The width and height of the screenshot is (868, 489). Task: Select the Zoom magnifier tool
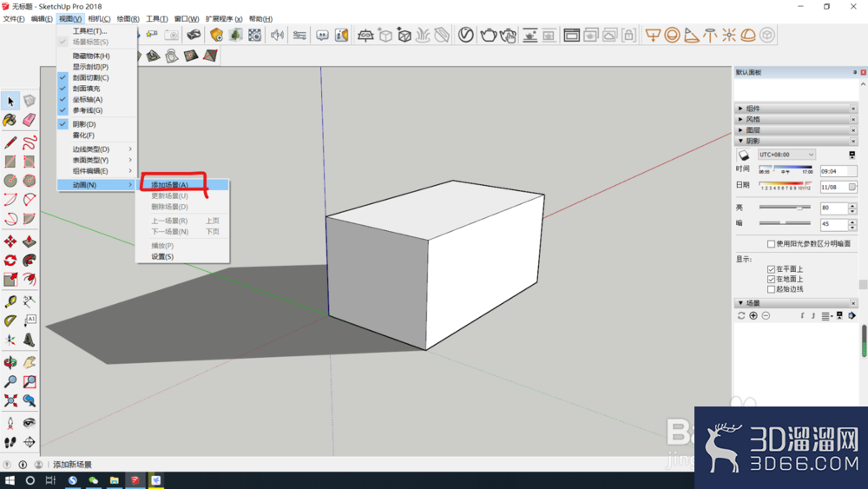[x=10, y=381]
